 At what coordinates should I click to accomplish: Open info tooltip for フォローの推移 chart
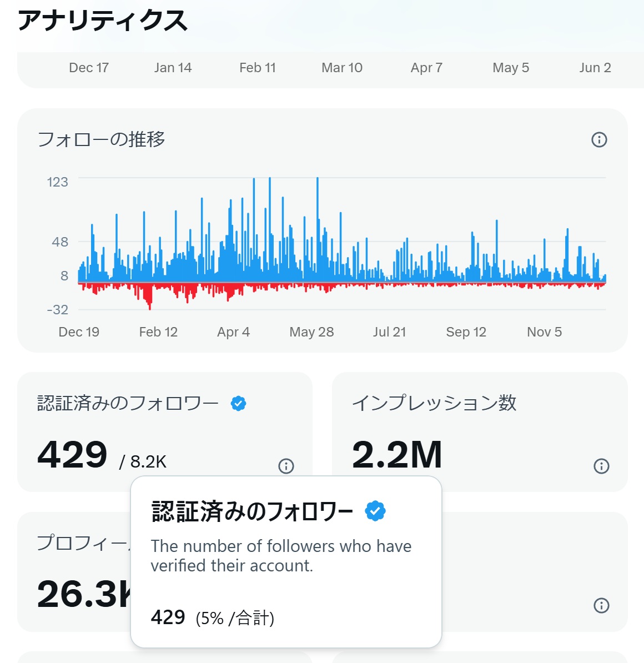tap(599, 139)
